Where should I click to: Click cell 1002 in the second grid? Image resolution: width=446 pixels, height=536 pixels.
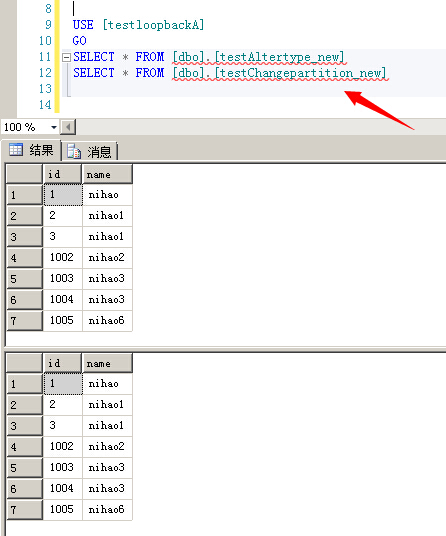(x=63, y=446)
